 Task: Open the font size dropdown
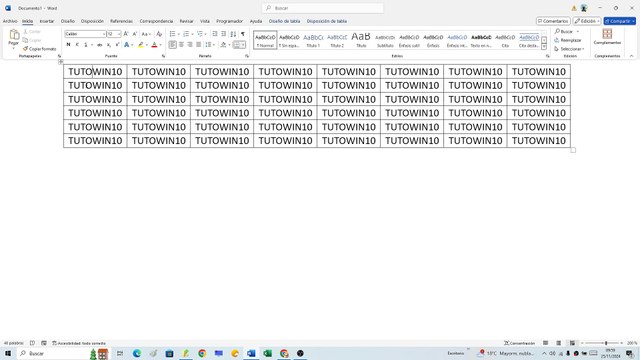(119, 34)
